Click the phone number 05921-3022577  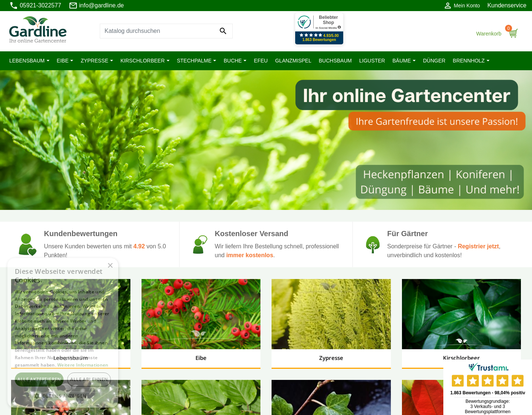point(40,6)
